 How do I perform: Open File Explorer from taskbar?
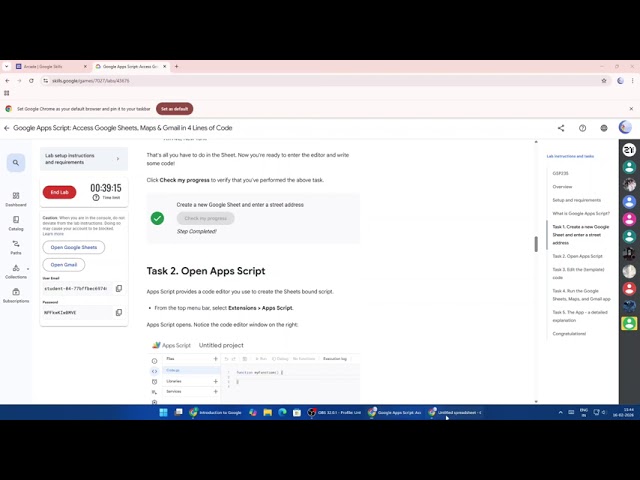(268, 412)
